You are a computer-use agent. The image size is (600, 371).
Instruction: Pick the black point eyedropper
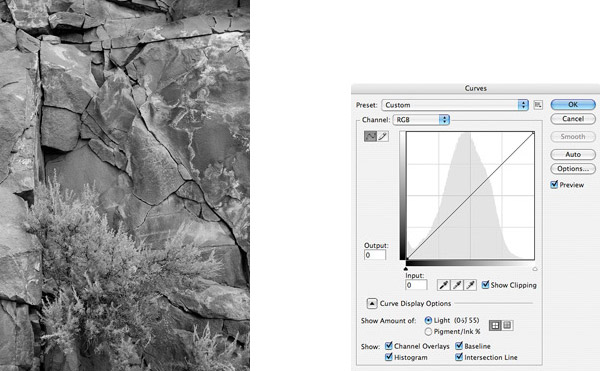(x=443, y=285)
